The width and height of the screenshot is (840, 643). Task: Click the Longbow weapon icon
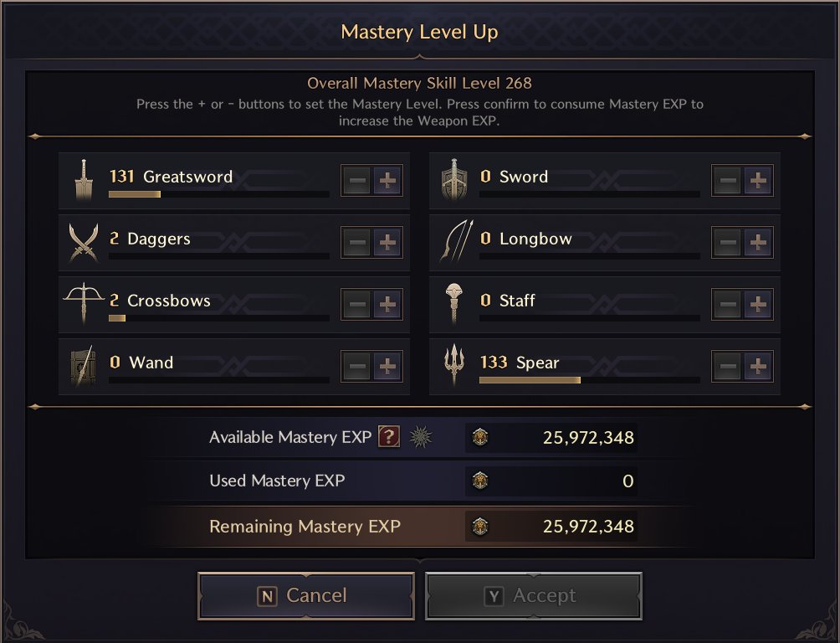click(x=457, y=241)
